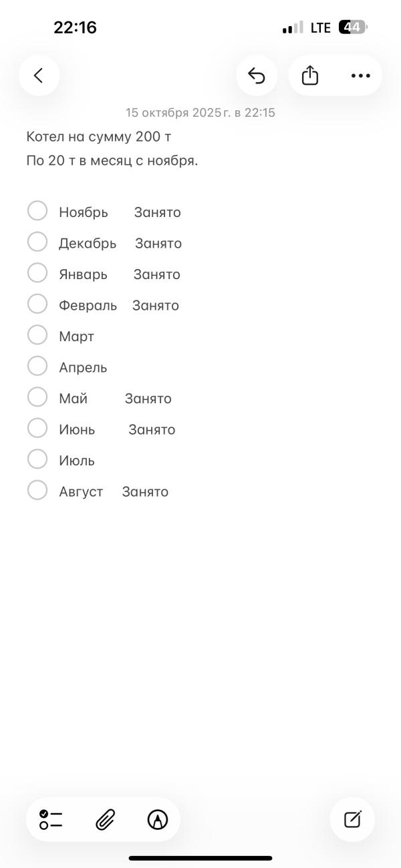Check off the Апрель item circle
401x868 pixels.
point(37,366)
